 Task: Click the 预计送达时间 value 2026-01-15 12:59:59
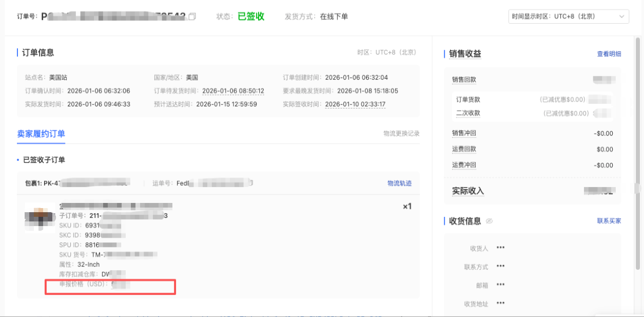point(227,104)
